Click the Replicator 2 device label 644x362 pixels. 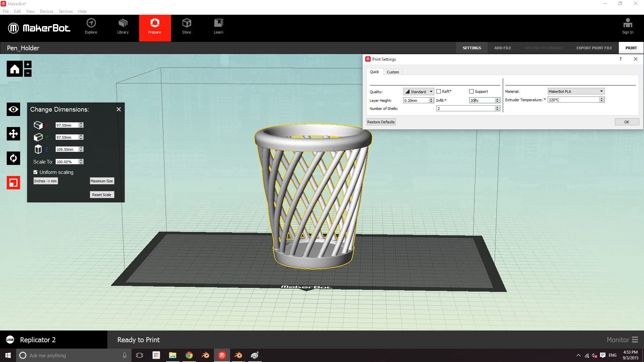(38, 340)
